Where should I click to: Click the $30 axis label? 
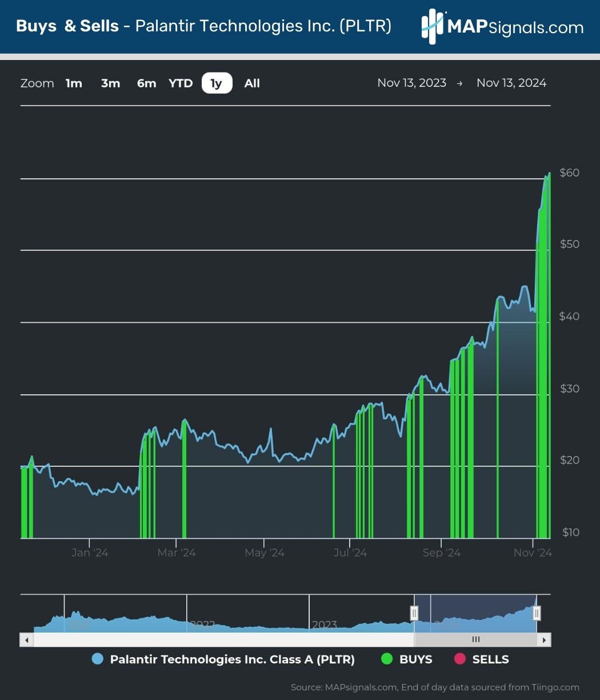coord(570,389)
